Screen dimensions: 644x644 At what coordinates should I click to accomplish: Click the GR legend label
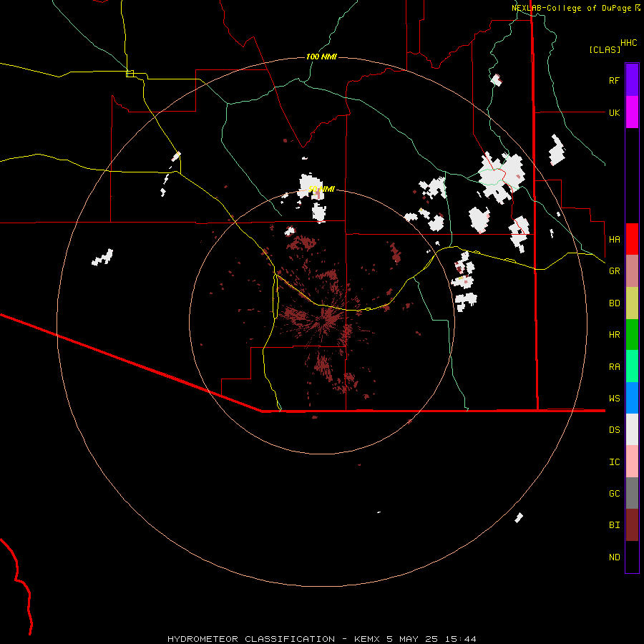pos(614,271)
